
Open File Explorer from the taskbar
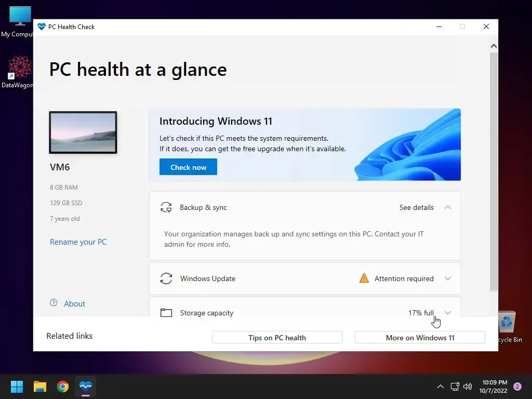[39, 386]
